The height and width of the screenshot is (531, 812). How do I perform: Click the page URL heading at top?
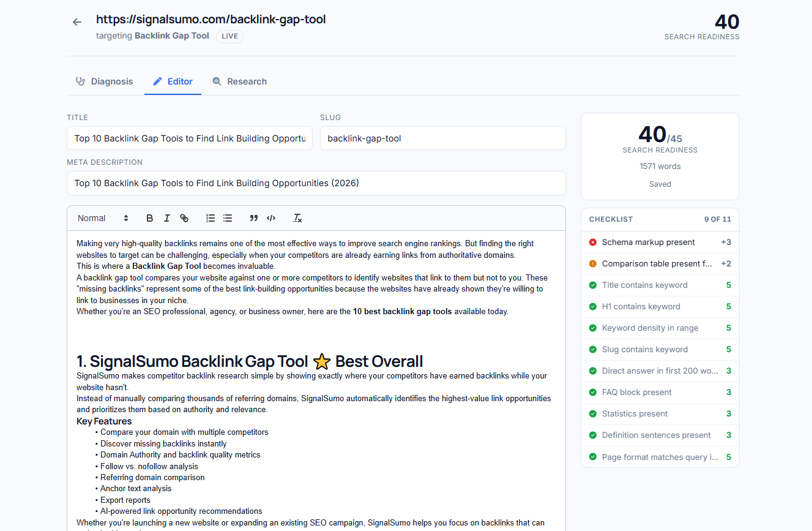pyautogui.click(x=211, y=20)
